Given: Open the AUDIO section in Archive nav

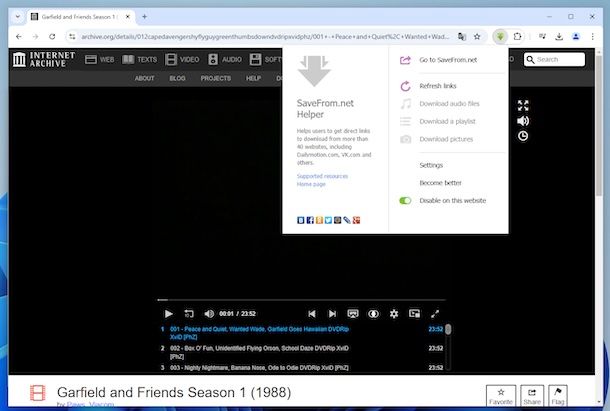Looking at the screenshot, I should coord(225,59).
